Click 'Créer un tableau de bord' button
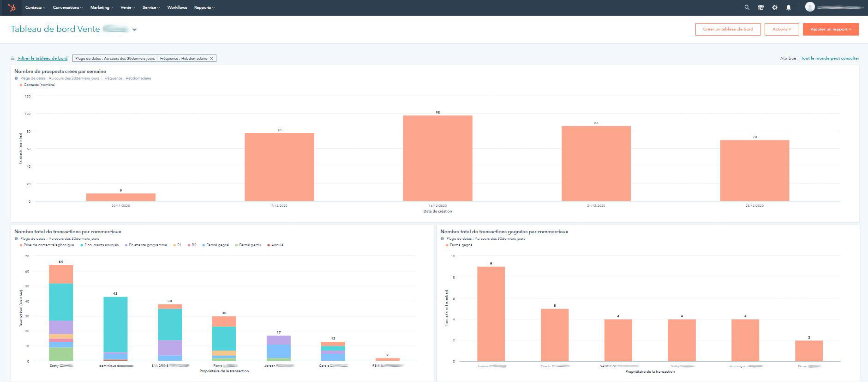 point(728,29)
